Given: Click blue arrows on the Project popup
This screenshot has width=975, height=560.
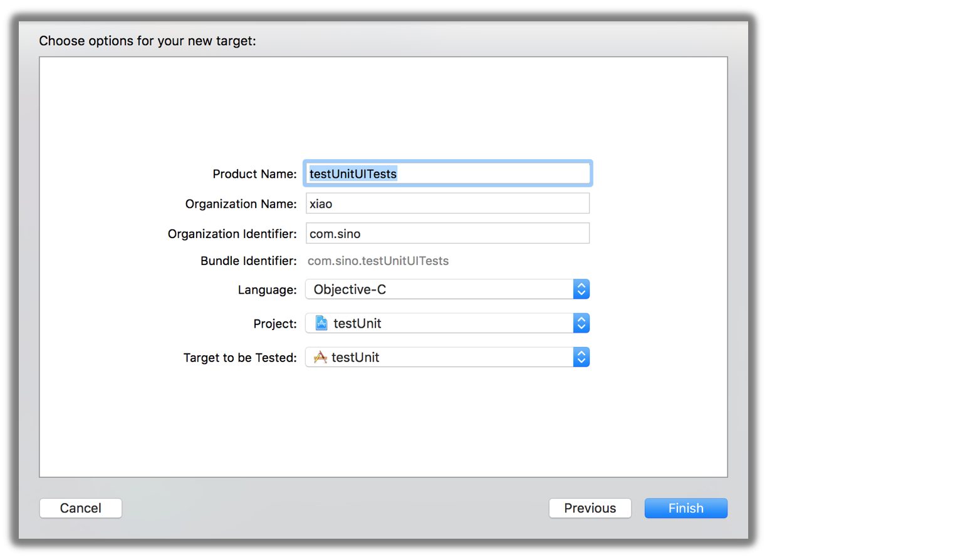Looking at the screenshot, I should [x=581, y=323].
